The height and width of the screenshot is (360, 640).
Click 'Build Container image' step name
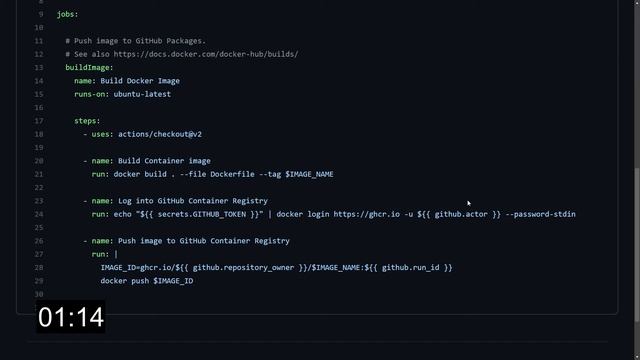coord(164,161)
